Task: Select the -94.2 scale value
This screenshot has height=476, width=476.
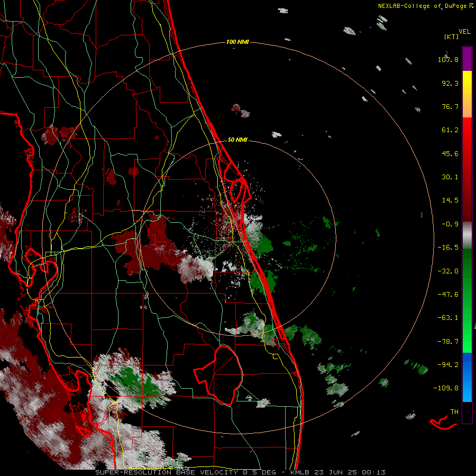Action: coord(448,364)
